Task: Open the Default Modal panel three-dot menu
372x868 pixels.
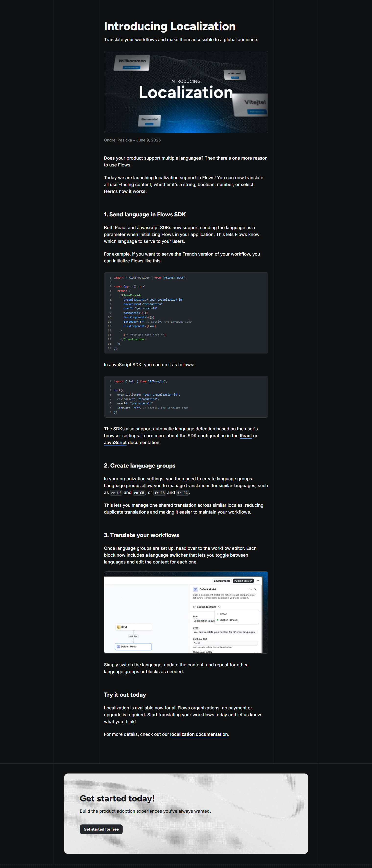Action: [x=250, y=589]
